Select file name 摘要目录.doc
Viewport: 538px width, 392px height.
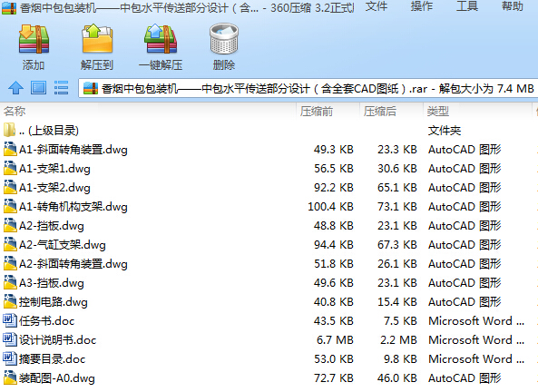[53, 359]
